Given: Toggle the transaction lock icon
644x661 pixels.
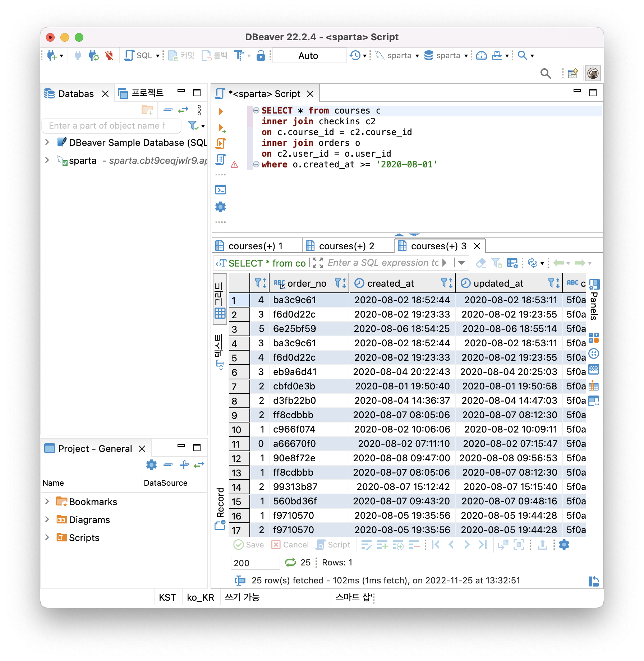Looking at the screenshot, I should click(261, 55).
